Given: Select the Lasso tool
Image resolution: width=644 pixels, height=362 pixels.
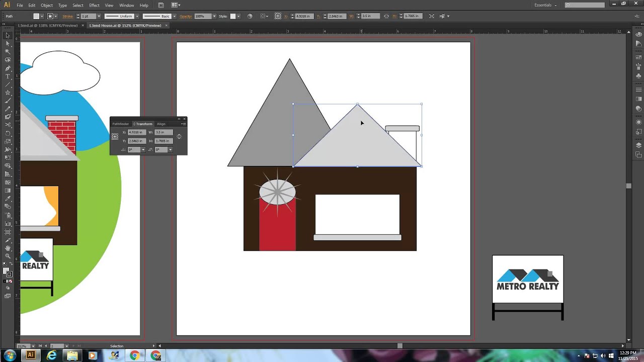Looking at the screenshot, I should point(8,60).
